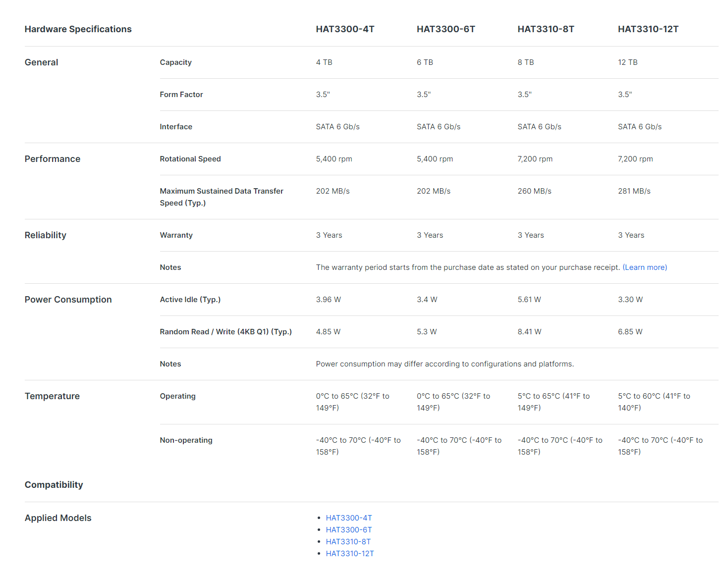The height and width of the screenshot is (573, 728).
Task: Click the 'Capacity' row label
Action: [x=176, y=62]
